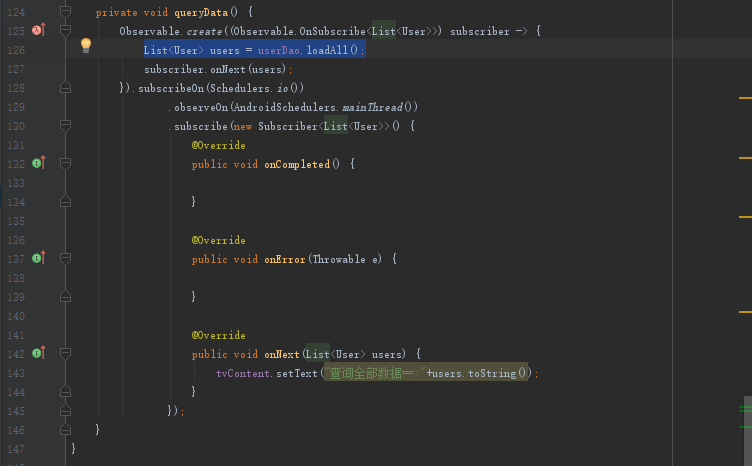Click the Chinese string literal 查询全部数据
Image resolution: width=752 pixels, height=466 pixels.
click(365, 373)
